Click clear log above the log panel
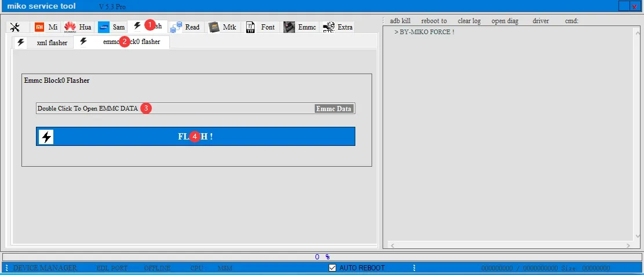Viewport: 644px width, 275px height. 469,21
